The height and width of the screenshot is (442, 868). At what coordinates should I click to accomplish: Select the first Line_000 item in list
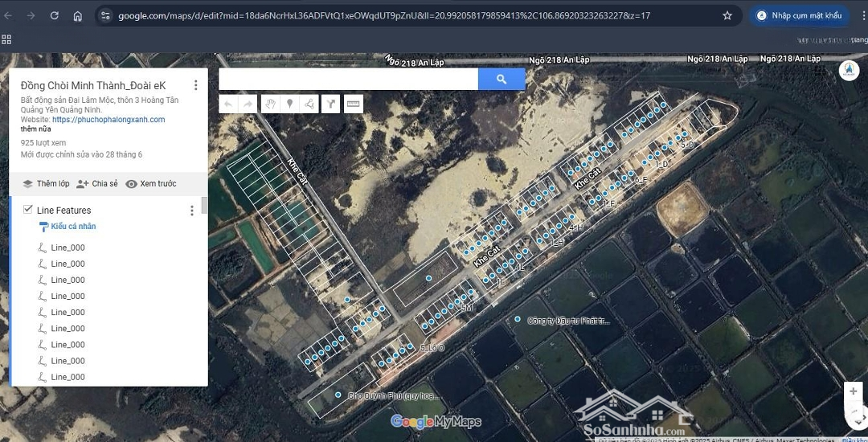68,248
